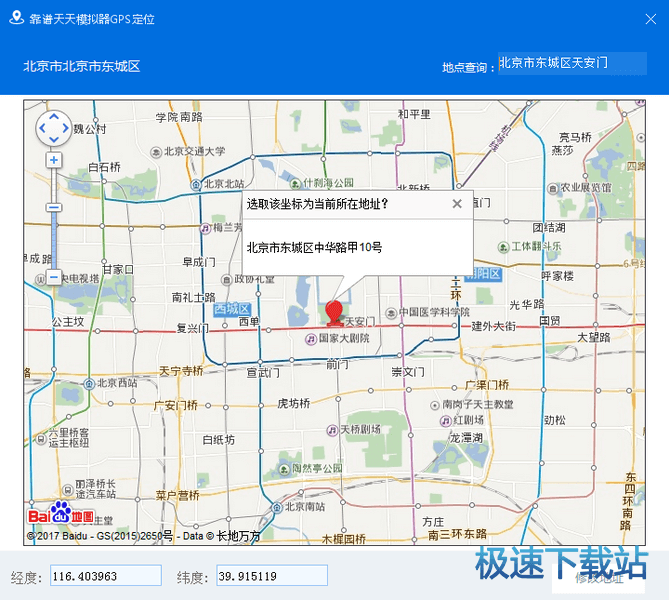The image size is (669, 600).
Task: Click the 学院南路 map label
Action: (x=179, y=117)
